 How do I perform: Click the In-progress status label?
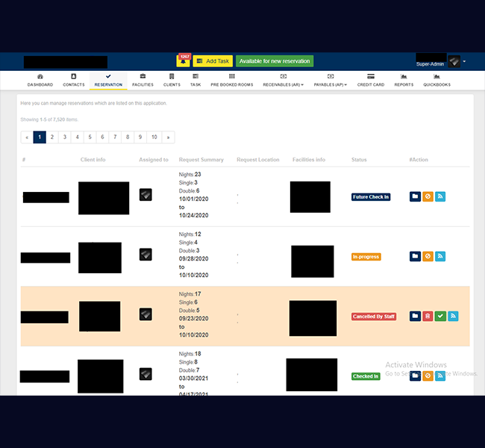tap(366, 257)
